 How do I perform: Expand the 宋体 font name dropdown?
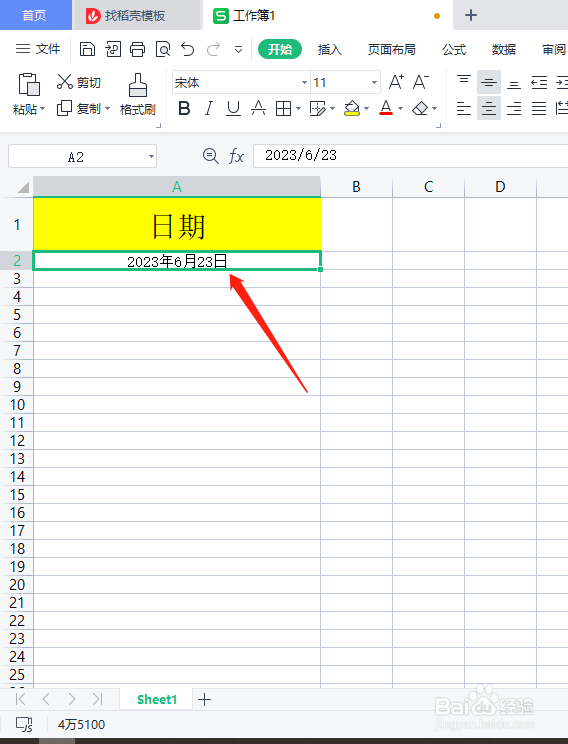click(x=304, y=83)
